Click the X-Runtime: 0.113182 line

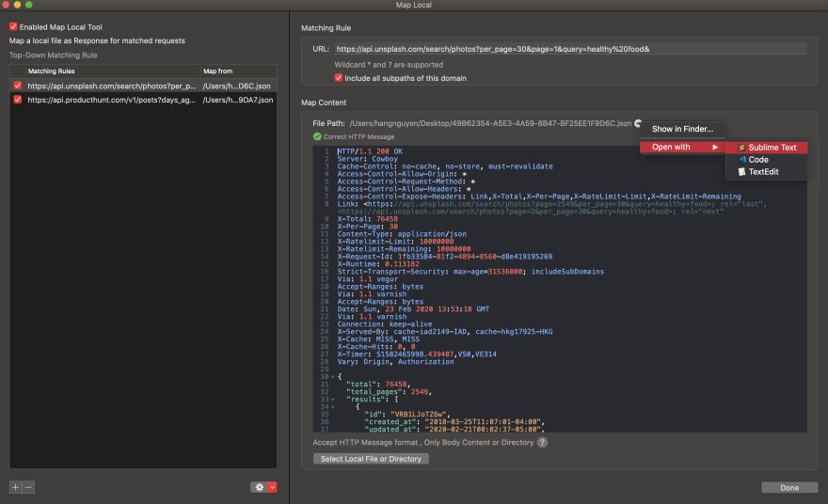(x=378, y=264)
